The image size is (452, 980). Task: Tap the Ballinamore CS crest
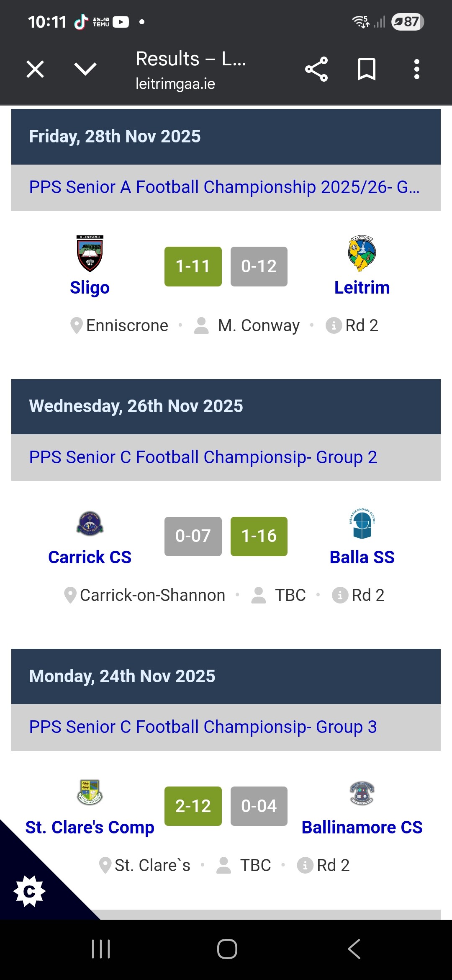pos(362,793)
